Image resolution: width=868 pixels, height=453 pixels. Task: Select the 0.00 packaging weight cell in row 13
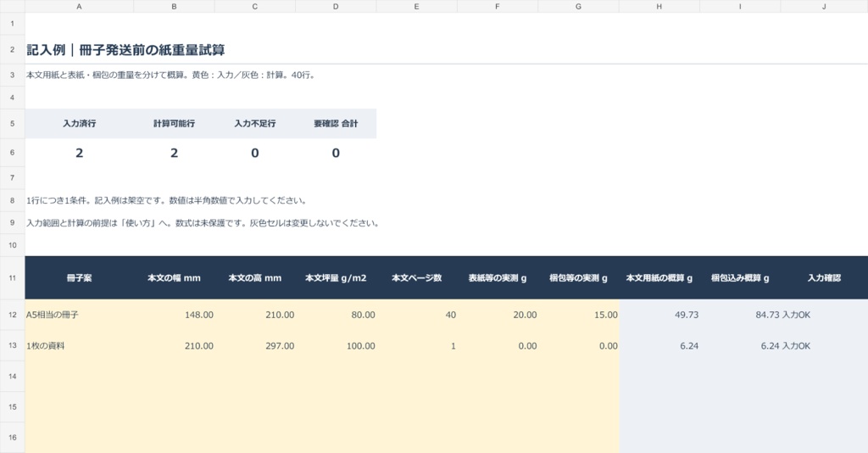pos(578,345)
